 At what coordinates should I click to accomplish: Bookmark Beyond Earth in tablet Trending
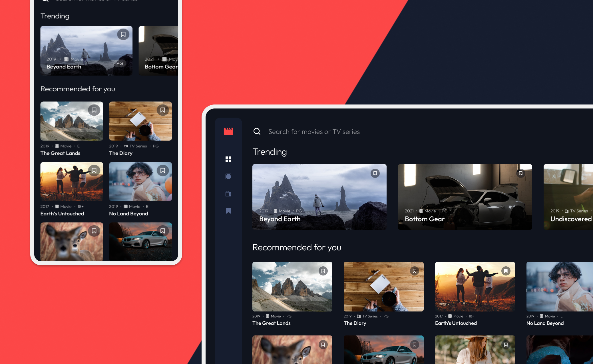[375, 173]
